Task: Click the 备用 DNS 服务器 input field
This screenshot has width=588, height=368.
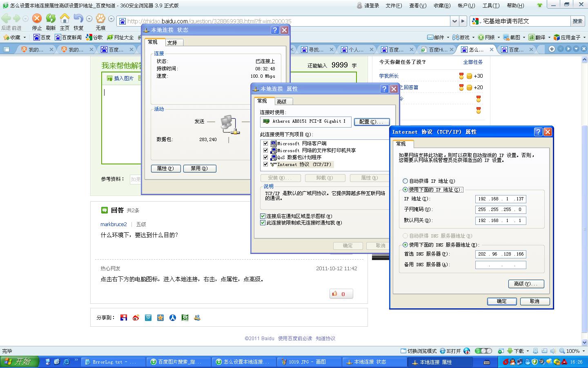Action: [x=500, y=265]
